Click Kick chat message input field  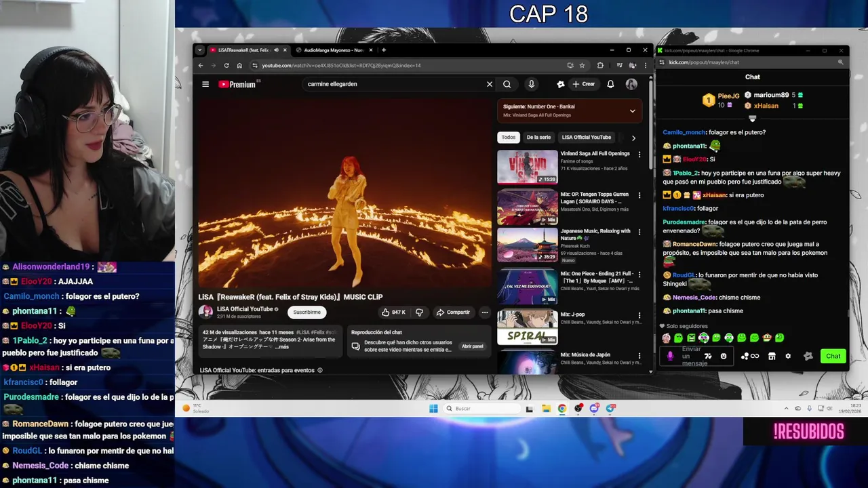point(696,357)
